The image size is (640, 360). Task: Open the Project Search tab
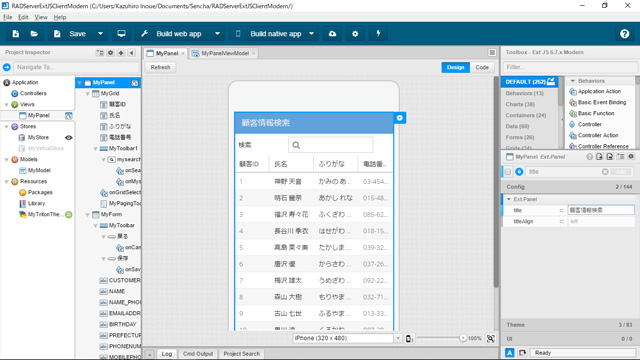241,354
